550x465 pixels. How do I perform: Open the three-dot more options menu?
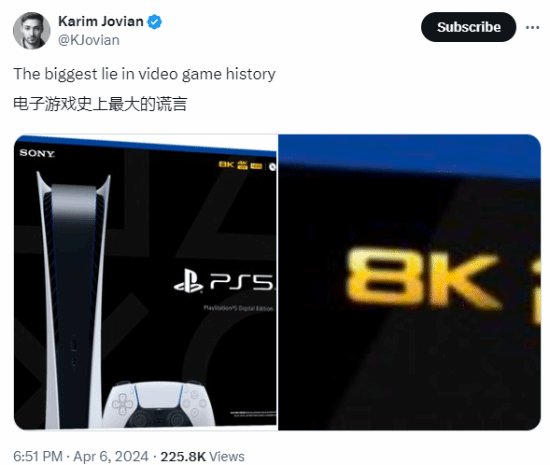click(x=532, y=27)
